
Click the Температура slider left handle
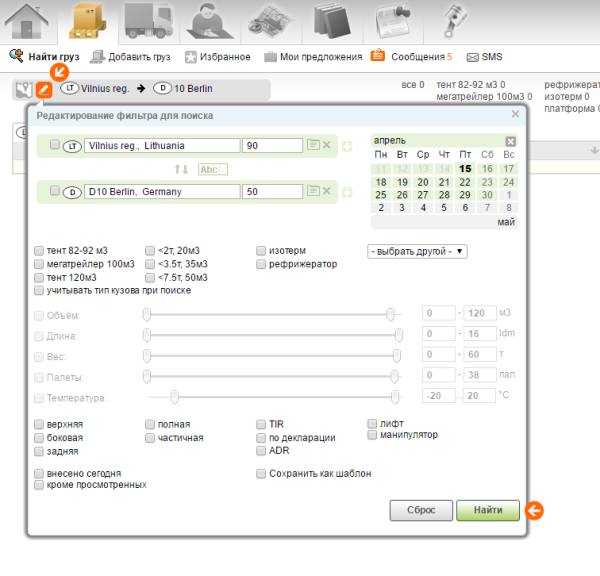[174, 396]
